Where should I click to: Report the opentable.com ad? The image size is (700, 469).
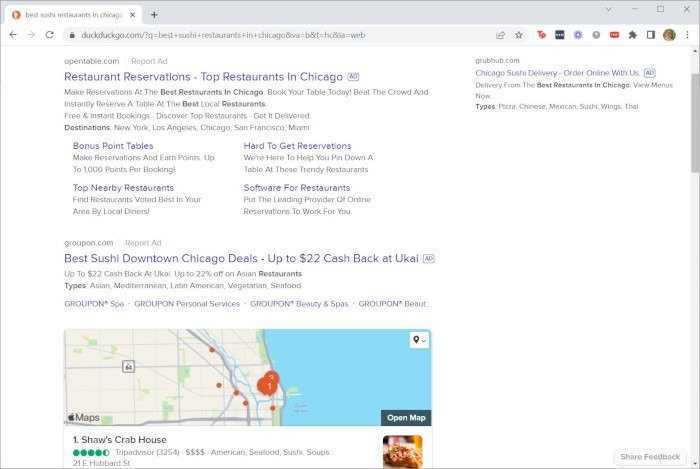tap(149, 61)
